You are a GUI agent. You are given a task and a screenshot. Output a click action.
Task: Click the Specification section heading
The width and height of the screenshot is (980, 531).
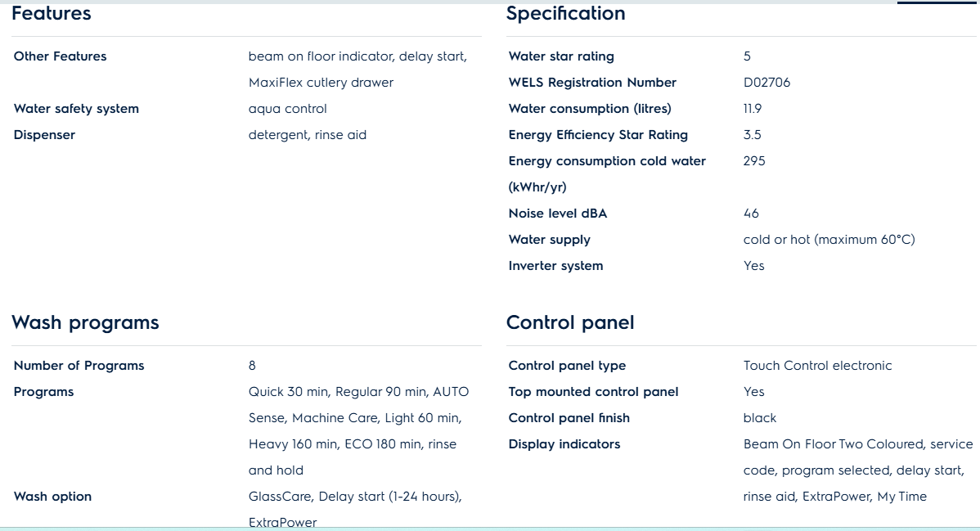pyautogui.click(x=565, y=14)
